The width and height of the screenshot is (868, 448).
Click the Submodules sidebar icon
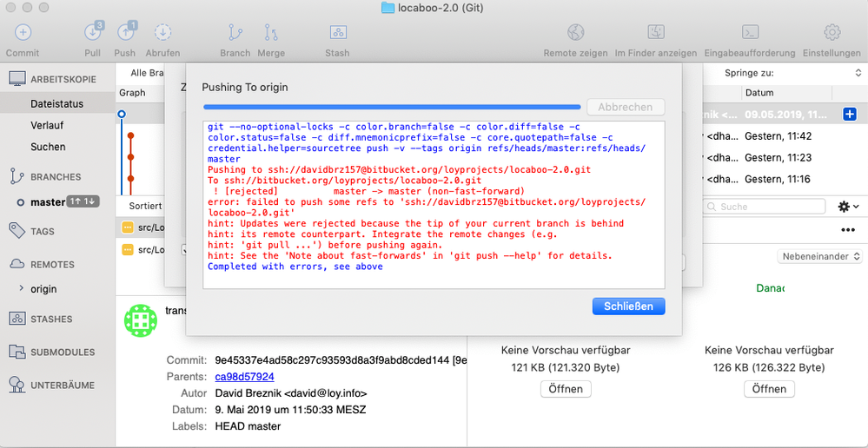[17, 352]
